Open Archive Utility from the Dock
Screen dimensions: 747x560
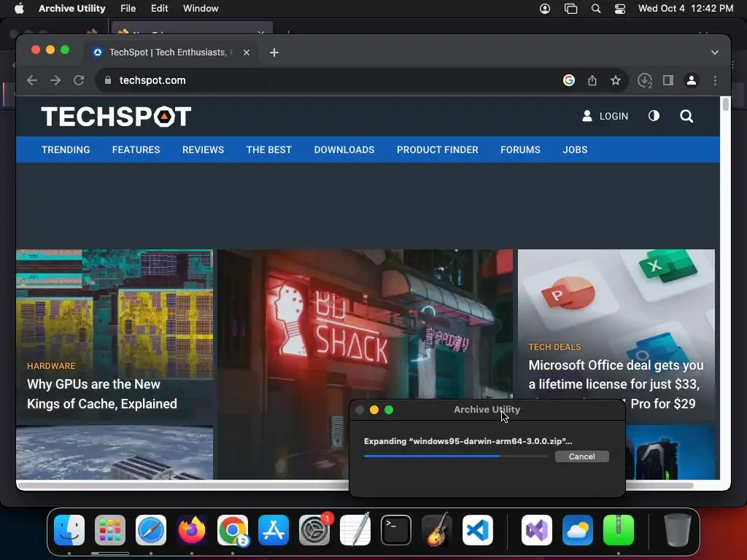click(x=619, y=529)
